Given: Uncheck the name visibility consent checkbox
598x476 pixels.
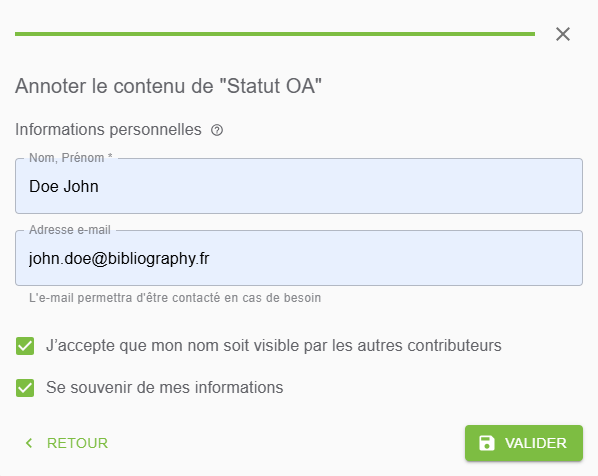Looking at the screenshot, I should tap(25, 346).
